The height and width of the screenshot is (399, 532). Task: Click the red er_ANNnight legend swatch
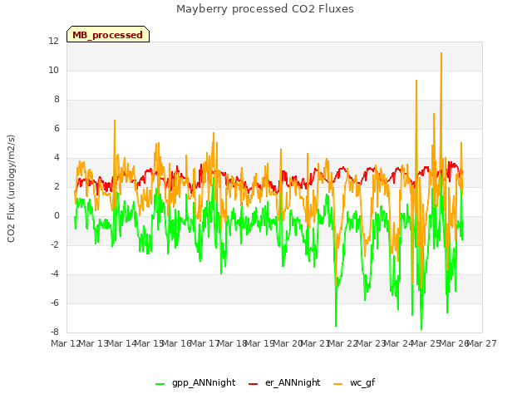[253, 384]
